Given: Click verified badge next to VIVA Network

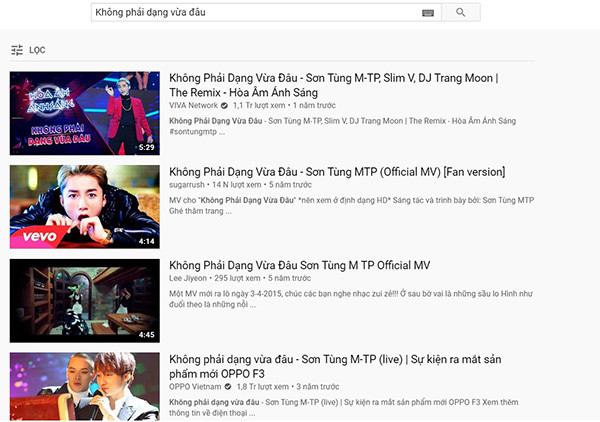Looking at the screenshot, I should (225, 105).
